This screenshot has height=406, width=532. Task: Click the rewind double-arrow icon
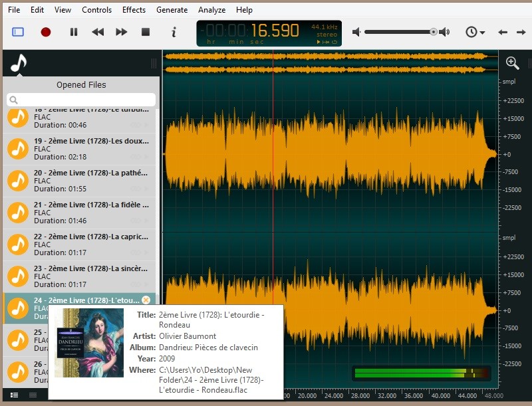tap(98, 31)
